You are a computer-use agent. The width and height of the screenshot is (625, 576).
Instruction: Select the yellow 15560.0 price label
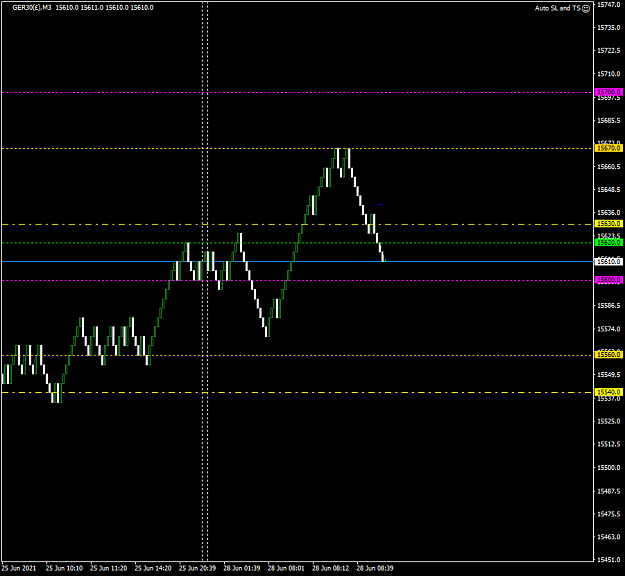(608, 355)
